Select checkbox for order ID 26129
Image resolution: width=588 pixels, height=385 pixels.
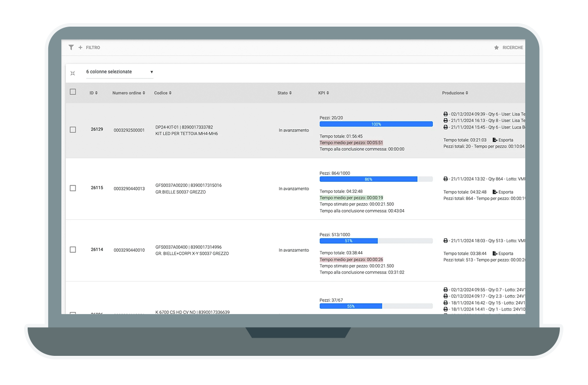pyautogui.click(x=73, y=130)
